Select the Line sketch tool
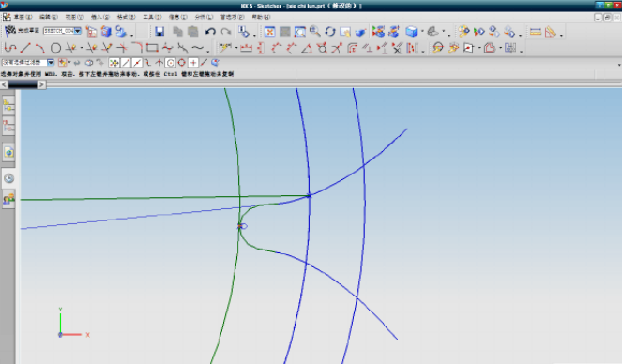Screen dimensions: 622x364 25,49
